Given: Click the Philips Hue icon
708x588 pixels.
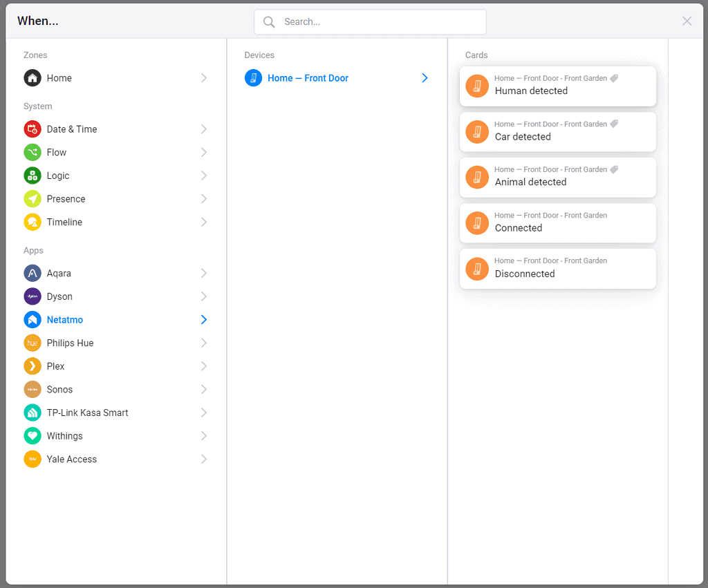Looking at the screenshot, I should (32, 343).
